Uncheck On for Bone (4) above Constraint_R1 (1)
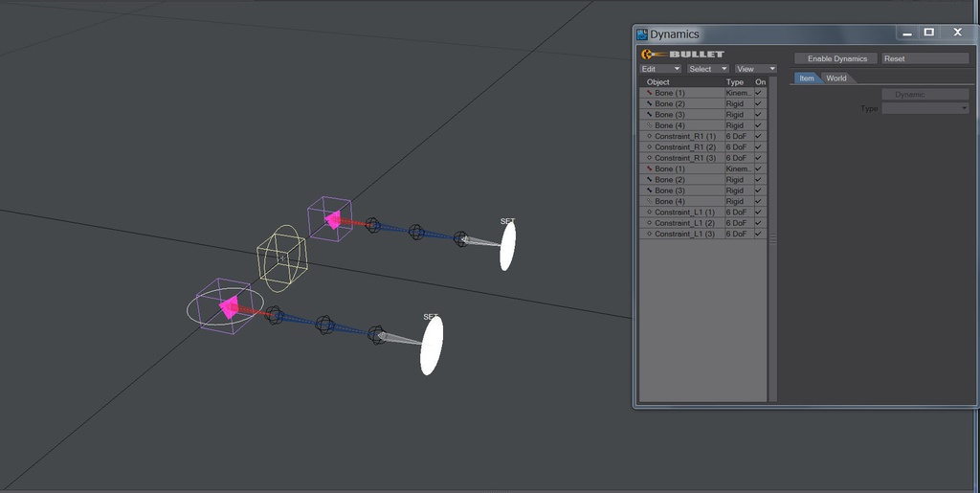 tap(758, 125)
